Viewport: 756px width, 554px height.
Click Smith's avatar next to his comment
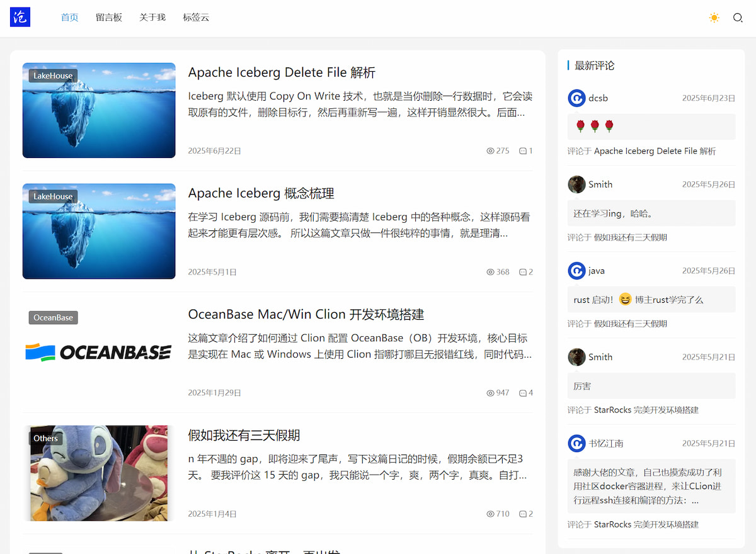point(576,184)
